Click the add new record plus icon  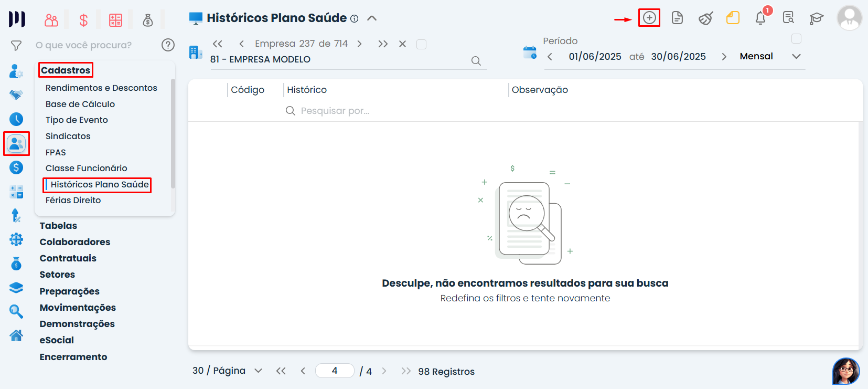click(649, 18)
